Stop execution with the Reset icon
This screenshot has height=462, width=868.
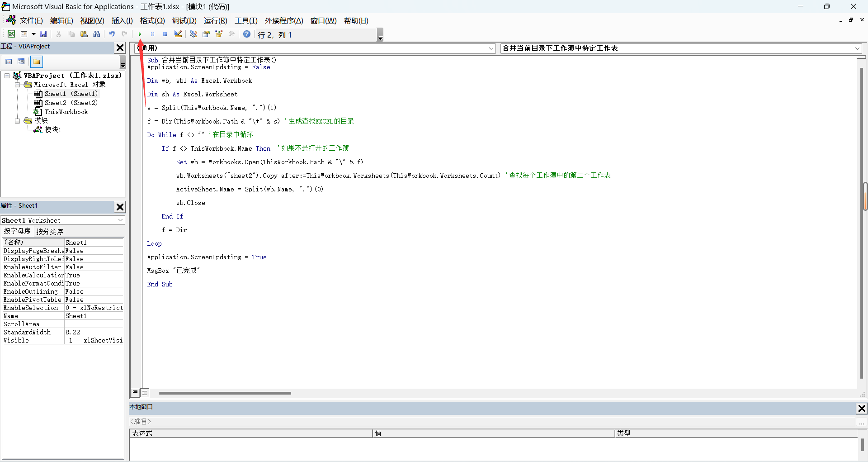click(165, 34)
